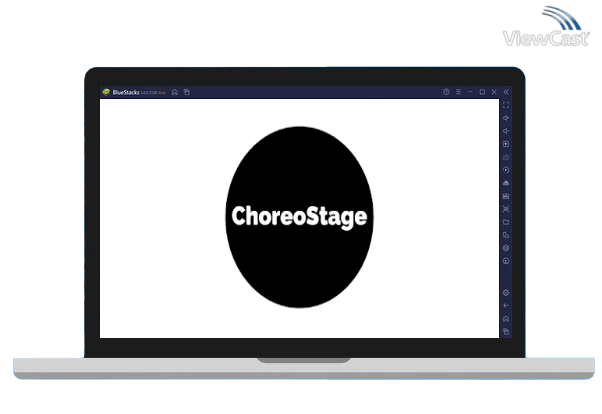Click the BlueStacks title text

click(x=126, y=93)
